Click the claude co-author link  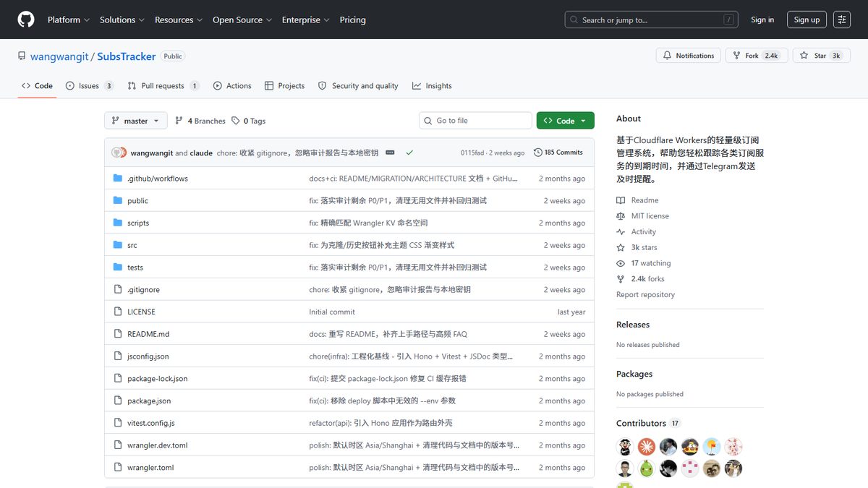[x=201, y=153]
